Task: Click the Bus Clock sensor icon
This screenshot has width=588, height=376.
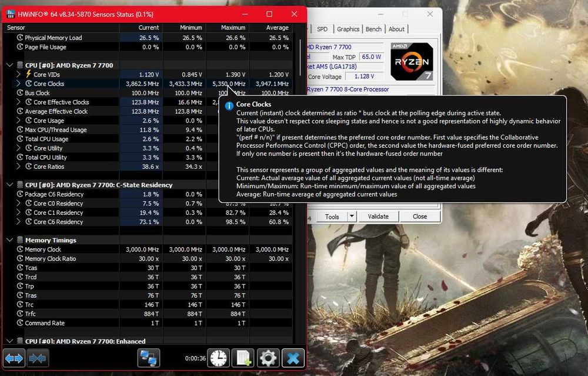Action: pyautogui.click(x=20, y=93)
